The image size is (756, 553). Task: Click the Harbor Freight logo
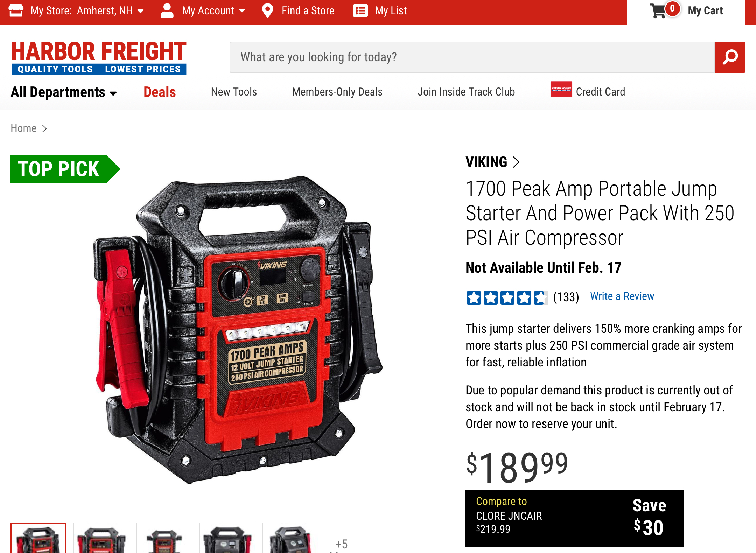99,57
